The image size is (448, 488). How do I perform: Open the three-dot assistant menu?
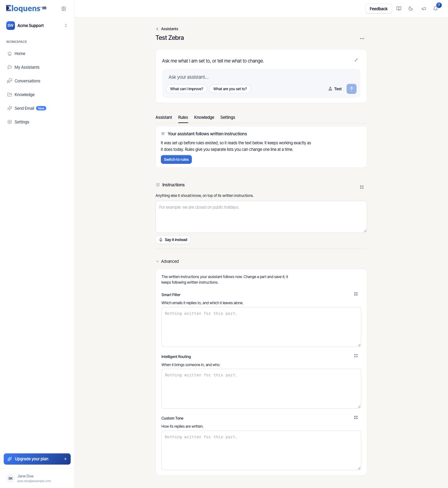click(x=362, y=39)
